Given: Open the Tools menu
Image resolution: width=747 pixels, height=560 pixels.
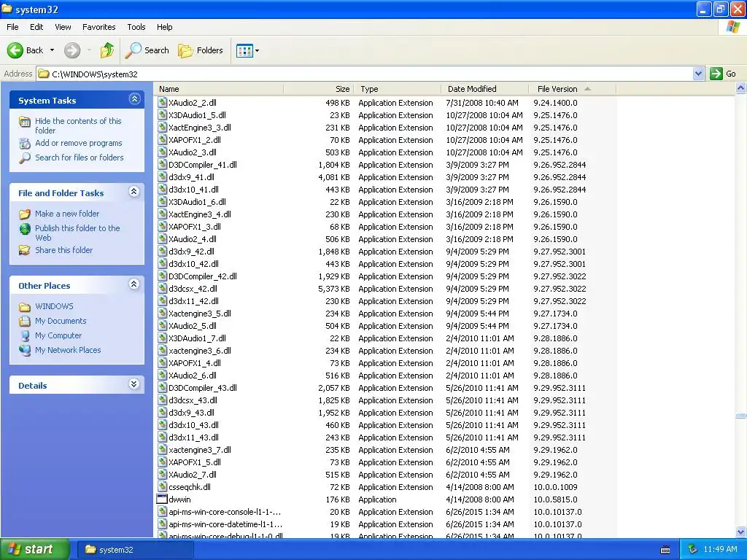Looking at the screenshot, I should click(x=136, y=27).
